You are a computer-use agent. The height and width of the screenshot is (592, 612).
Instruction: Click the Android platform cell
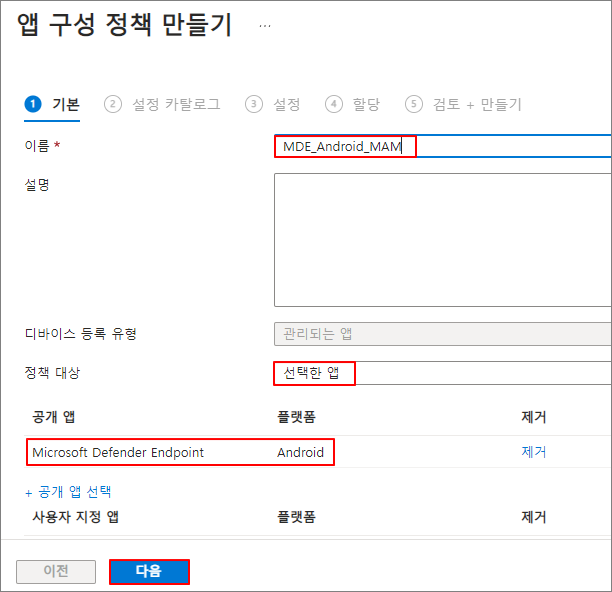click(301, 452)
